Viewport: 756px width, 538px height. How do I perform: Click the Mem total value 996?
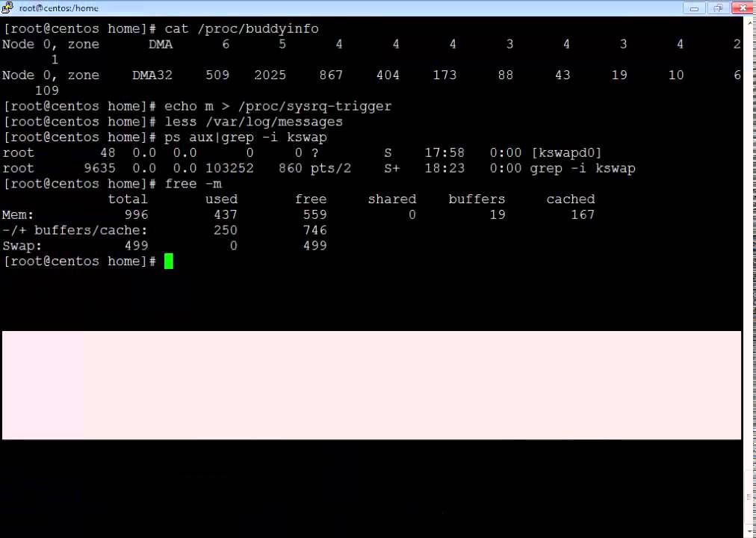136,214
